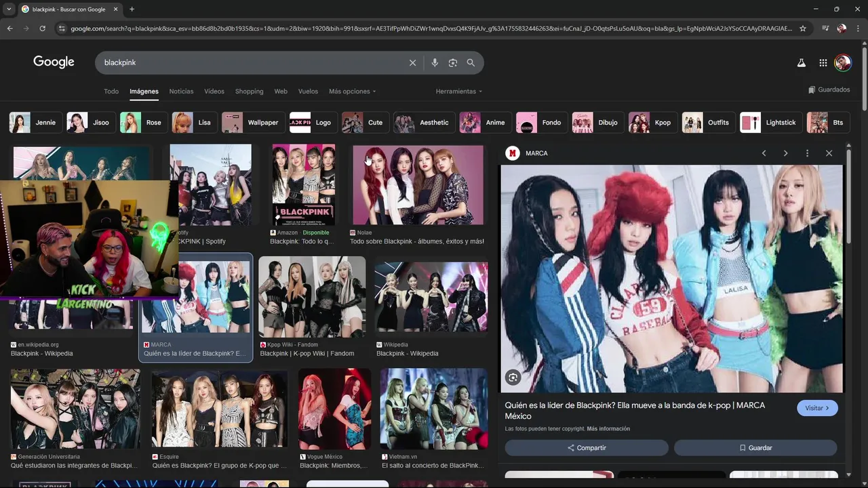Click the Visitar button

point(817,408)
